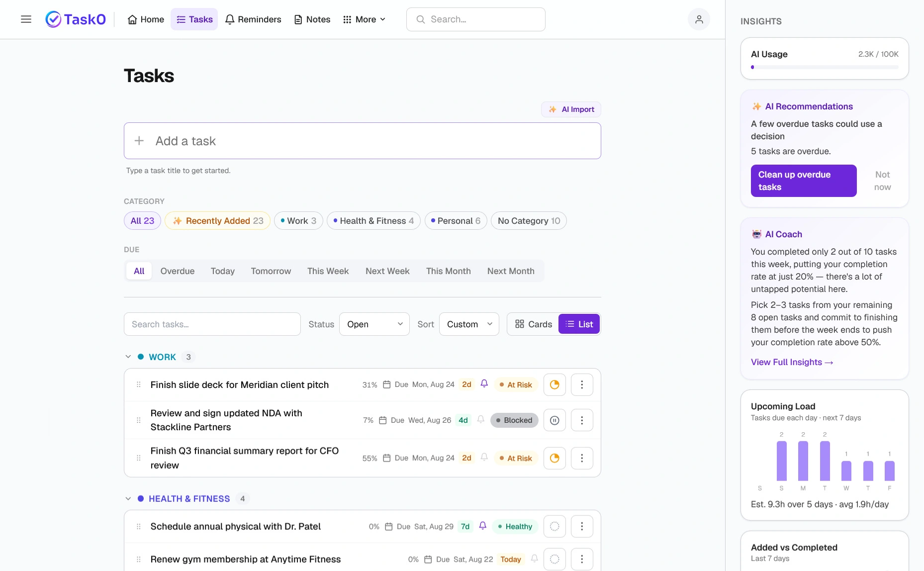
Task: Collapse the Work task group
Action: tap(128, 357)
